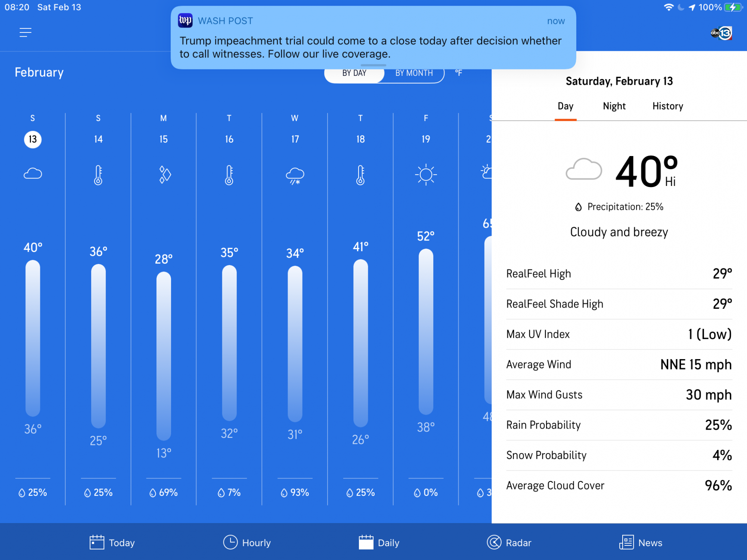Image resolution: width=747 pixels, height=560 pixels.
Task: Tap Monday's ice weather icon
Action: point(164,174)
